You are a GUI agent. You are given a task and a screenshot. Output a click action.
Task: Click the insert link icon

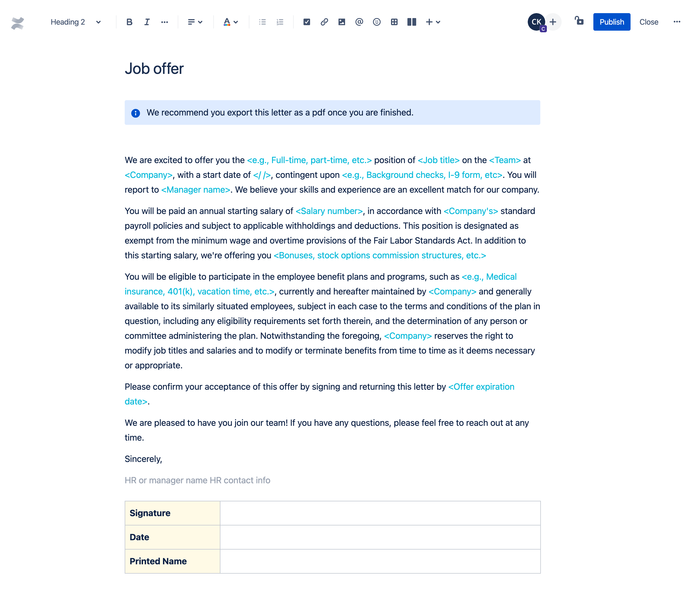tap(324, 22)
